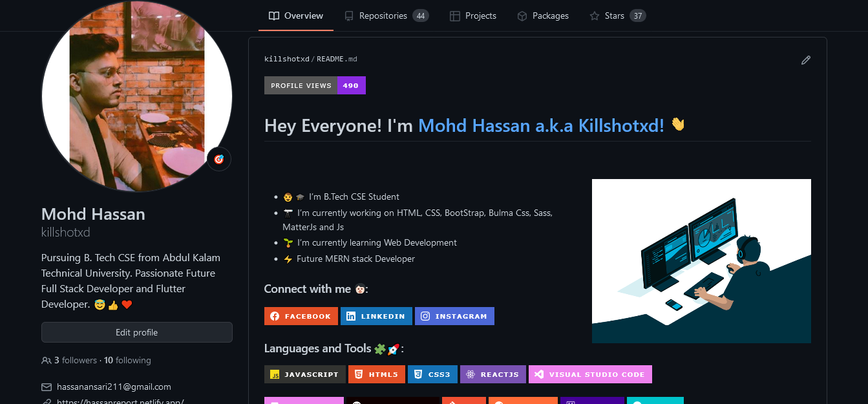
Task: Click the profile status emoji badge on avatar
Action: click(219, 159)
